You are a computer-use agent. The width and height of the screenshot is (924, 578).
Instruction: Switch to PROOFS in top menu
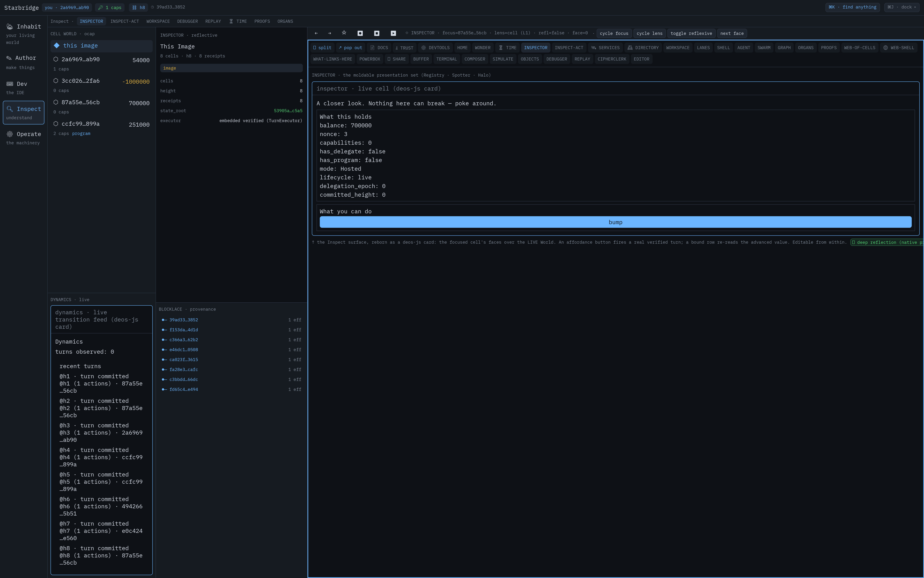click(262, 21)
